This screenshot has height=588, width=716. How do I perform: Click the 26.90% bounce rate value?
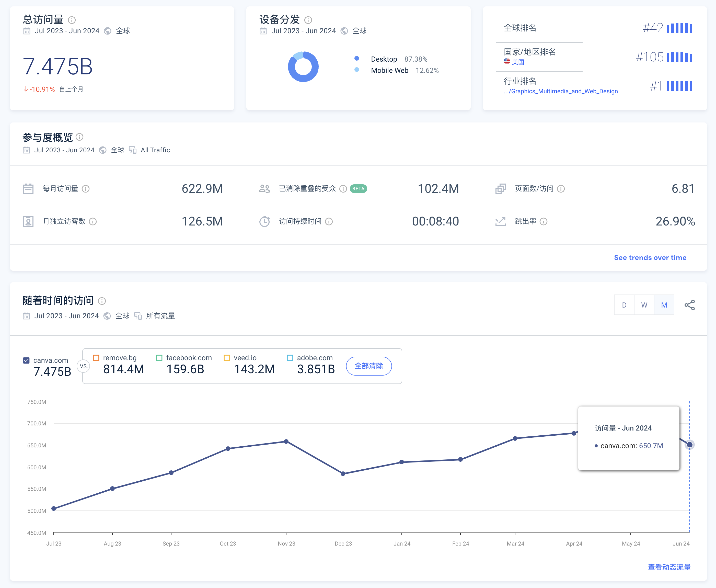[675, 221]
